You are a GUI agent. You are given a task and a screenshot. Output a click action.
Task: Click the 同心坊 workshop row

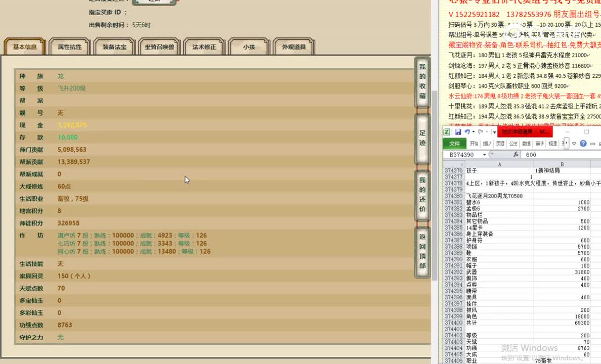point(134,251)
